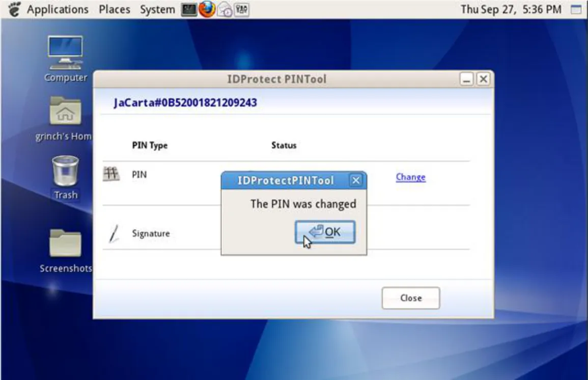Confirm the PIN changed message with OK
The image size is (588, 380).
point(325,232)
